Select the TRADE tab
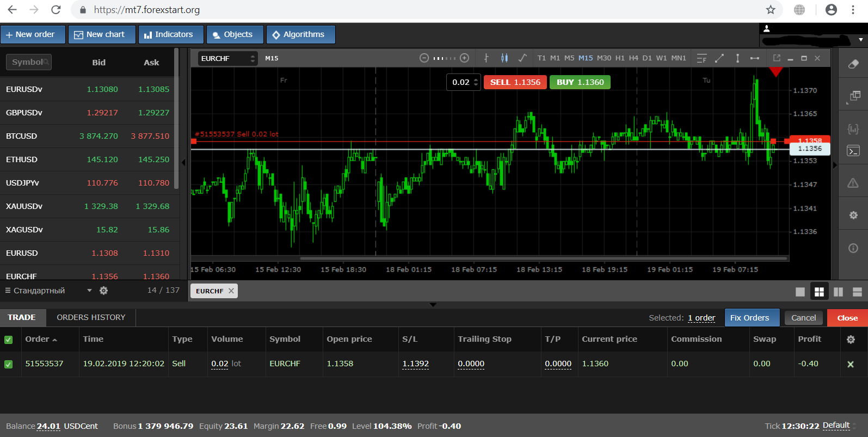This screenshot has height=437, width=868. click(x=22, y=317)
